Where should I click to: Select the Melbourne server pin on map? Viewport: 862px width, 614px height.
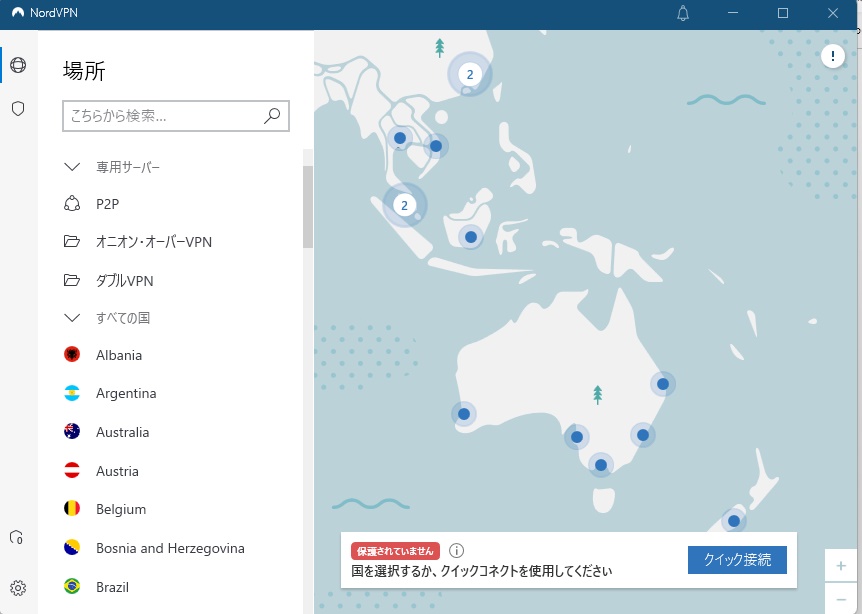[601, 465]
